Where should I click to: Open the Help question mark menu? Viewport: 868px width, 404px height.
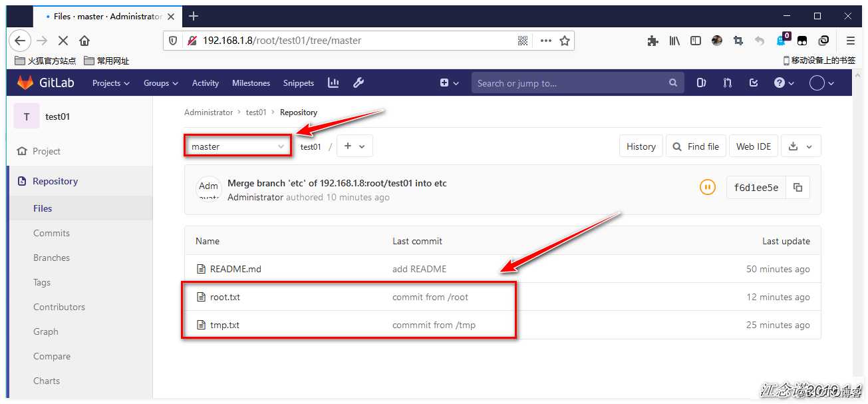pos(784,83)
